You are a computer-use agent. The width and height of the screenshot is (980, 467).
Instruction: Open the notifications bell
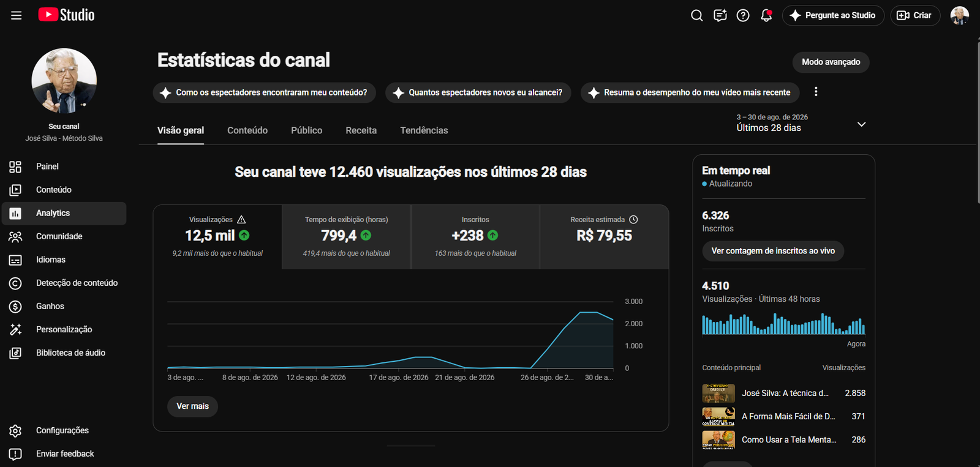pyautogui.click(x=766, y=15)
